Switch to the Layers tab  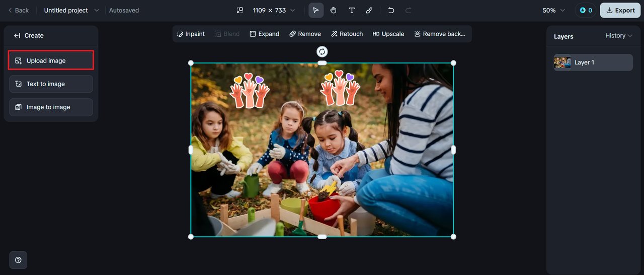click(563, 36)
